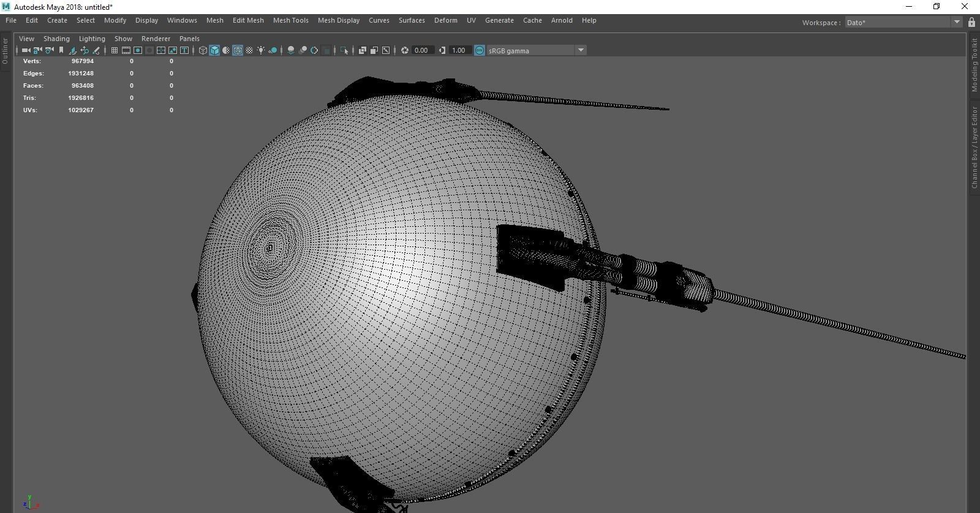Image resolution: width=980 pixels, height=513 pixels.
Task: Open the Create menu
Action: coord(57,20)
